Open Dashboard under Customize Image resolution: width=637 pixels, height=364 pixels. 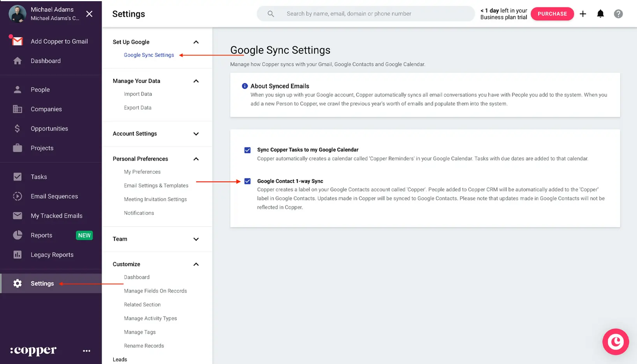pos(137,277)
